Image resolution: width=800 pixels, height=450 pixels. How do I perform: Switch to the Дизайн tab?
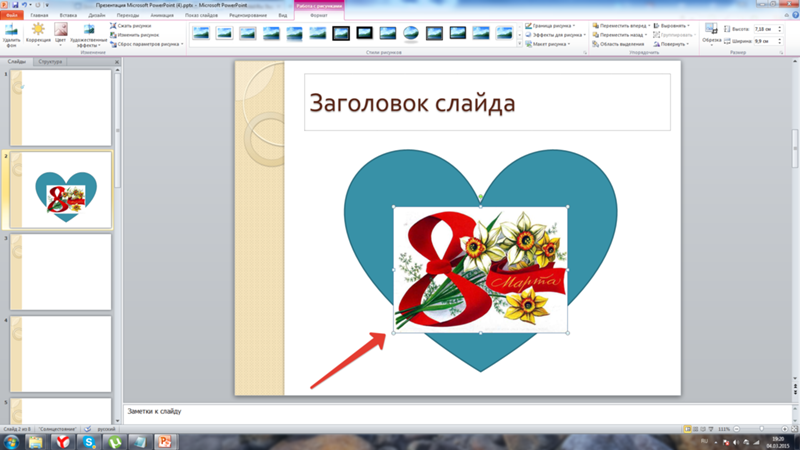(96, 15)
